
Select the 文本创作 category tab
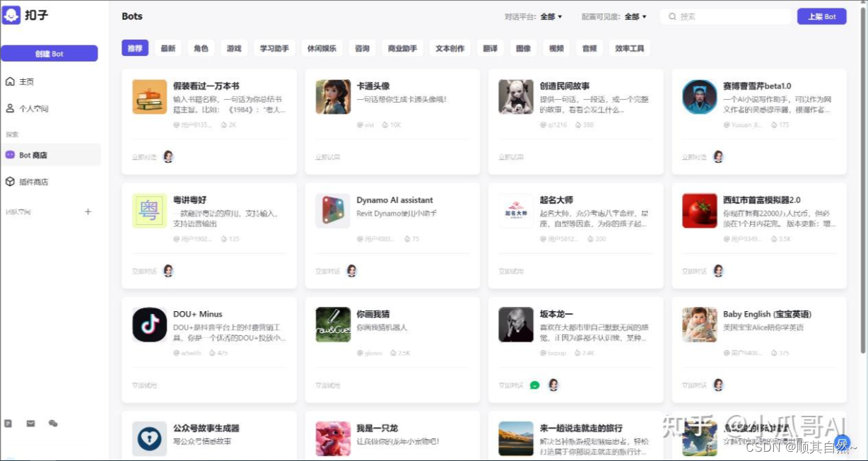coord(450,48)
